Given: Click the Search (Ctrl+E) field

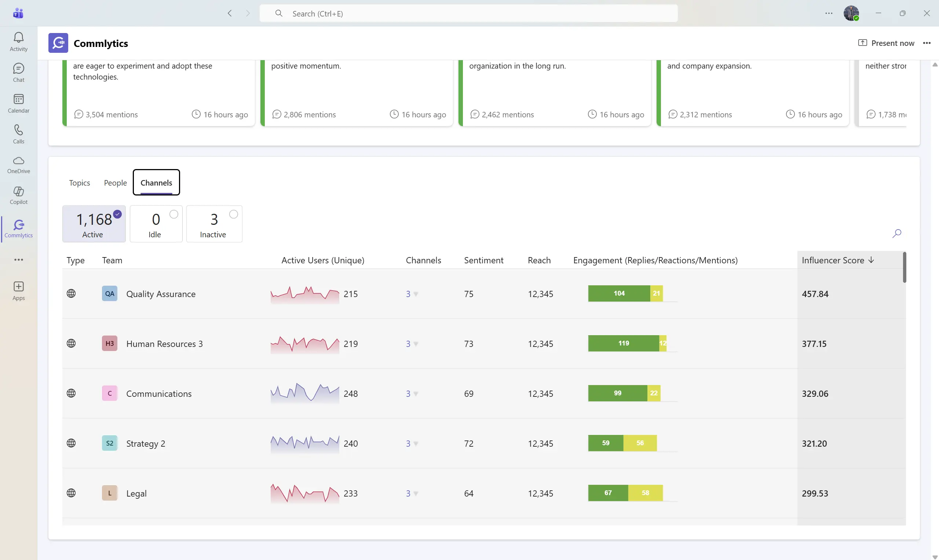Looking at the screenshot, I should [x=468, y=14].
